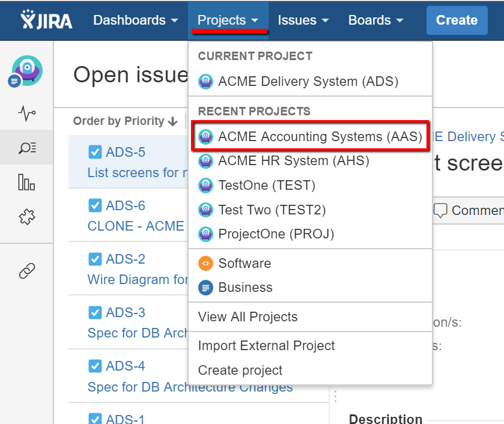Click the task type icon for ADS-4
This screenshot has height=424, width=504.
(x=95, y=366)
